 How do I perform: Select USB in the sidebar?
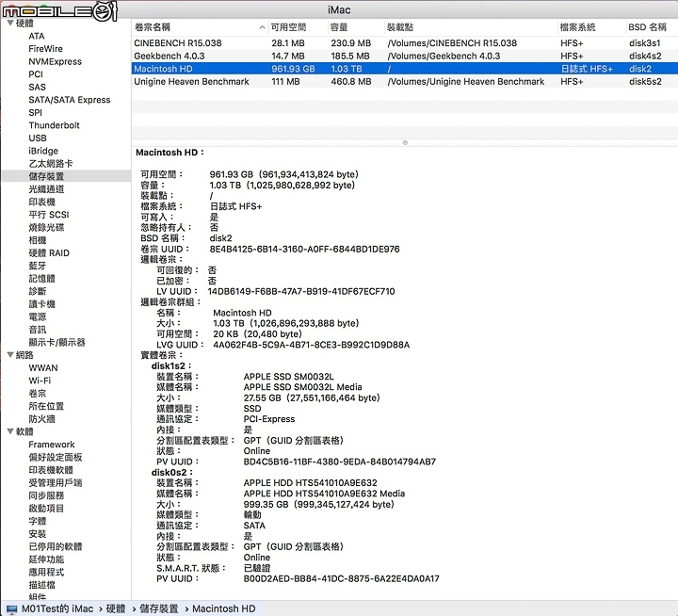[37, 138]
